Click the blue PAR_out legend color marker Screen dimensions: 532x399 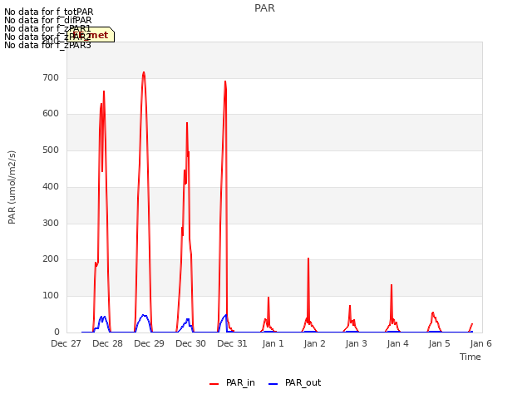click(x=273, y=384)
